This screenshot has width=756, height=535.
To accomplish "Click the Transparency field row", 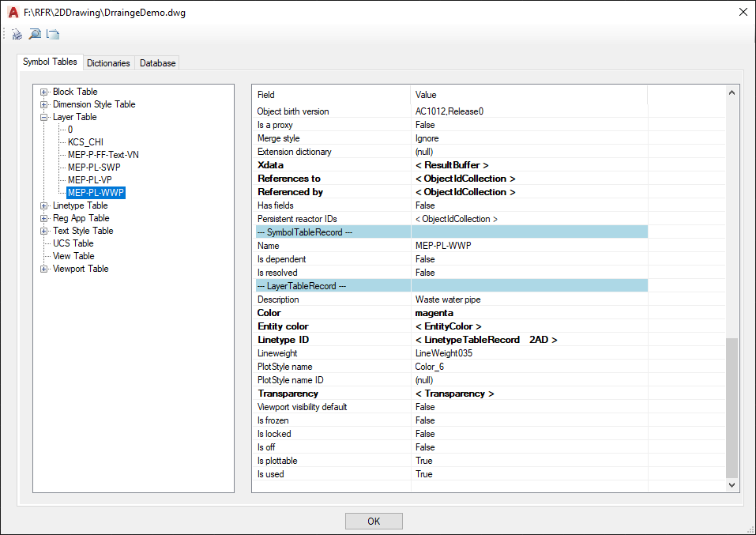I will click(x=454, y=394).
